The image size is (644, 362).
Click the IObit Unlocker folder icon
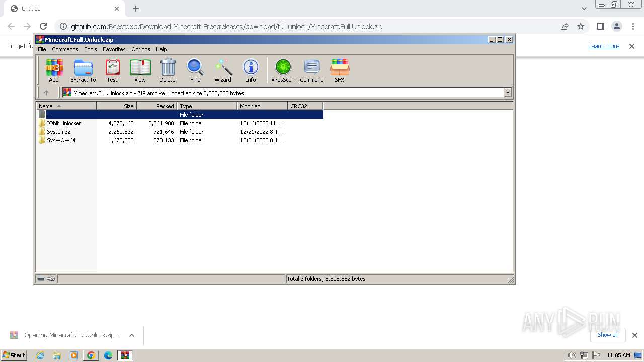point(42,123)
